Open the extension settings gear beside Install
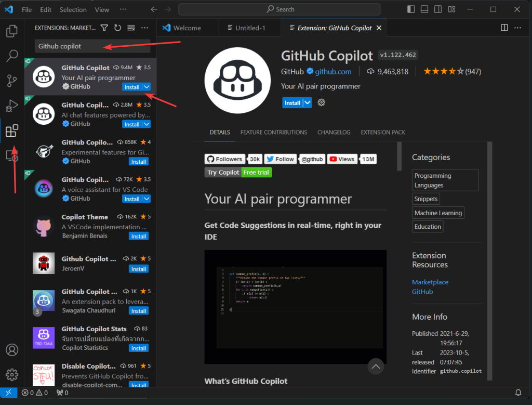532x405 pixels. [321, 102]
